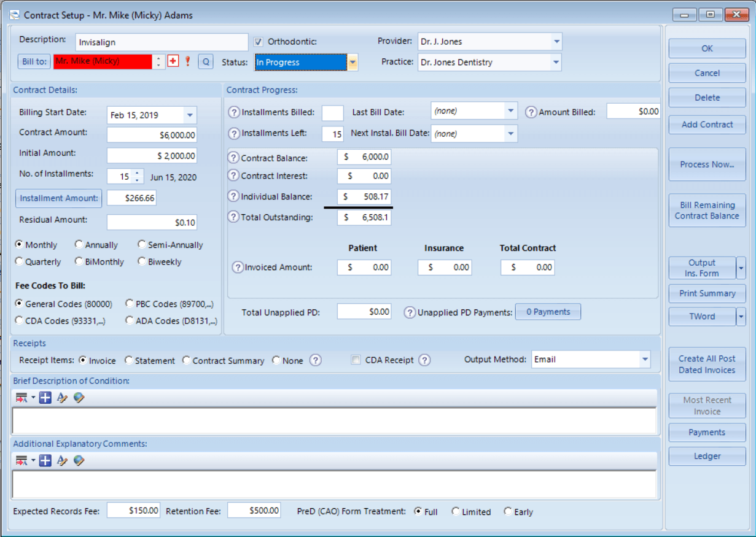Select the Annually billing frequency
Viewport: 756px width, 537px height.
click(x=79, y=244)
